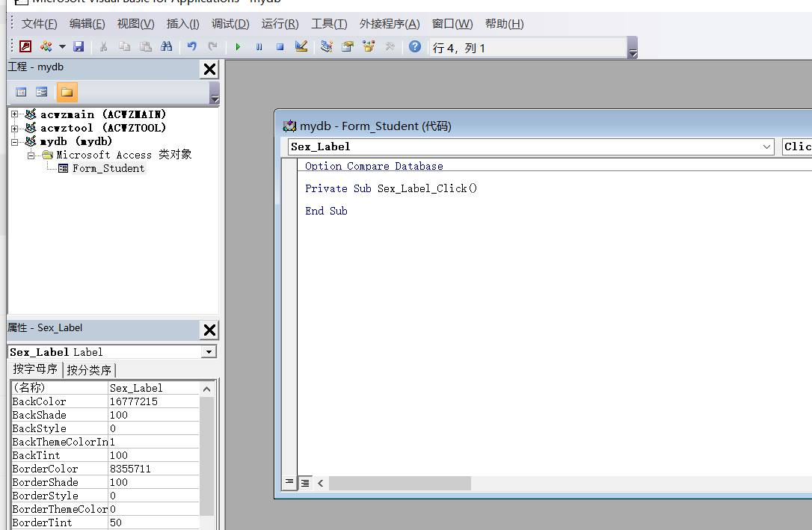Switch to the 按分类序 properties tab
The image size is (812, 530).
coord(89,370)
